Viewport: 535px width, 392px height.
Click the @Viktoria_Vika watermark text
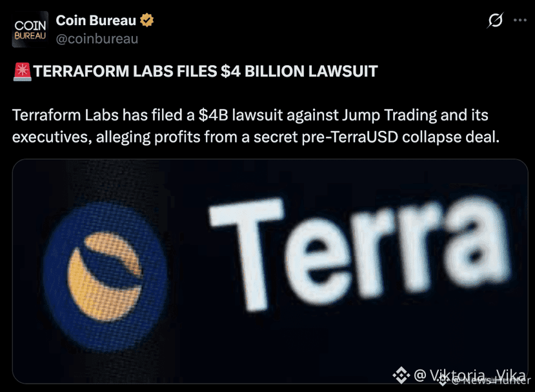point(470,375)
